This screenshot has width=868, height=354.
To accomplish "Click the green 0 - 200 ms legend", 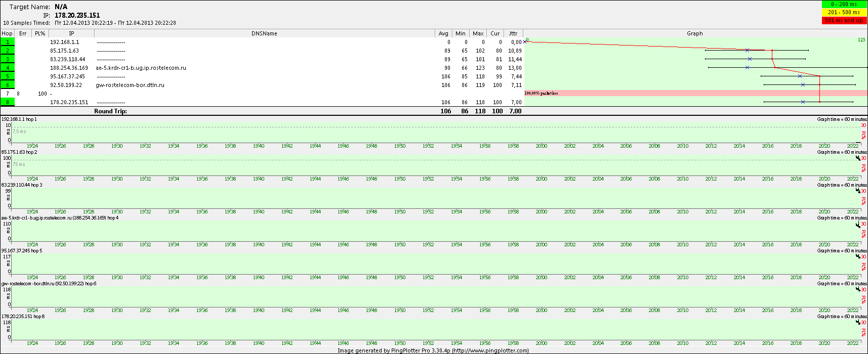I will click(x=844, y=4).
